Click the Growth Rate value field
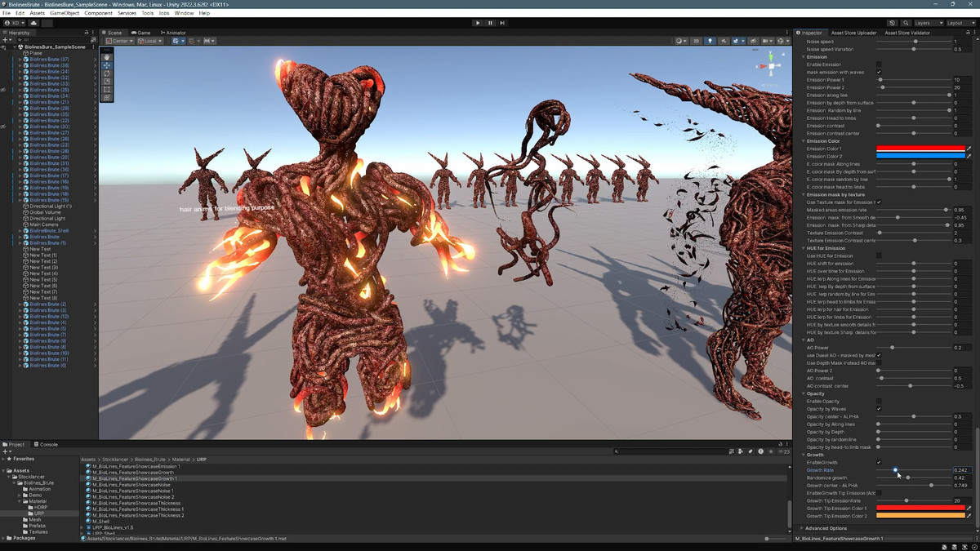This screenshot has height=551, width=980. click(x=962, y=470)
